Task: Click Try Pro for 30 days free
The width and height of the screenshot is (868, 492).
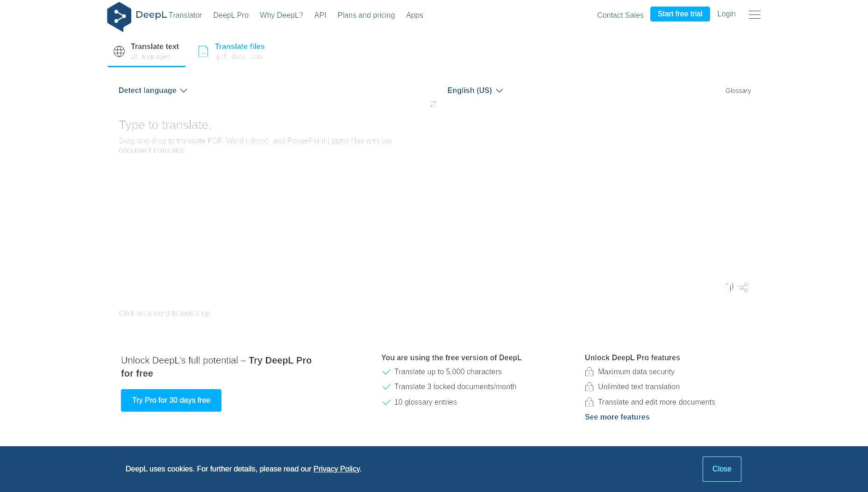Action: tap(171, 400)
